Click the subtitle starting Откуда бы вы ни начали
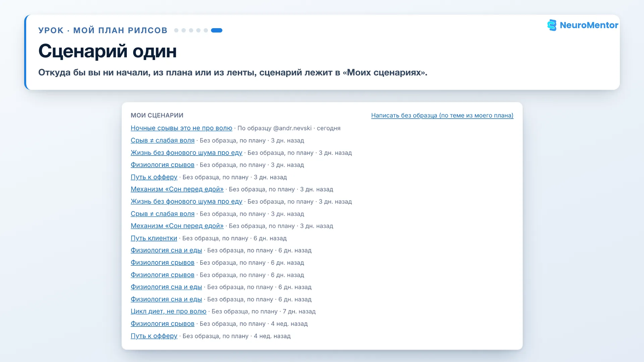The height and width of the screenshot is (362, 644). pyautogui.click(x=233, y=72)
